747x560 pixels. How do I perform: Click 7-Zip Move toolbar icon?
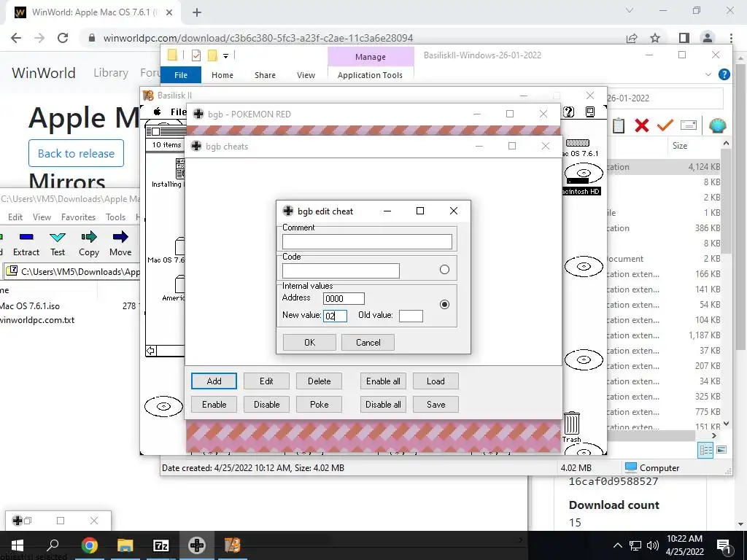[x=120, y=244]
